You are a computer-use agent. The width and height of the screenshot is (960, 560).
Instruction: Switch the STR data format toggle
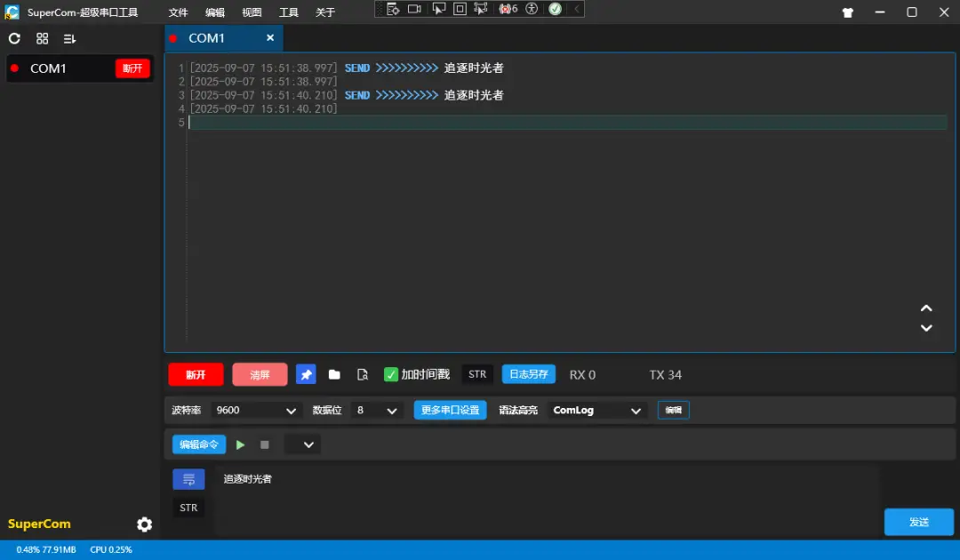click(476, 374)
